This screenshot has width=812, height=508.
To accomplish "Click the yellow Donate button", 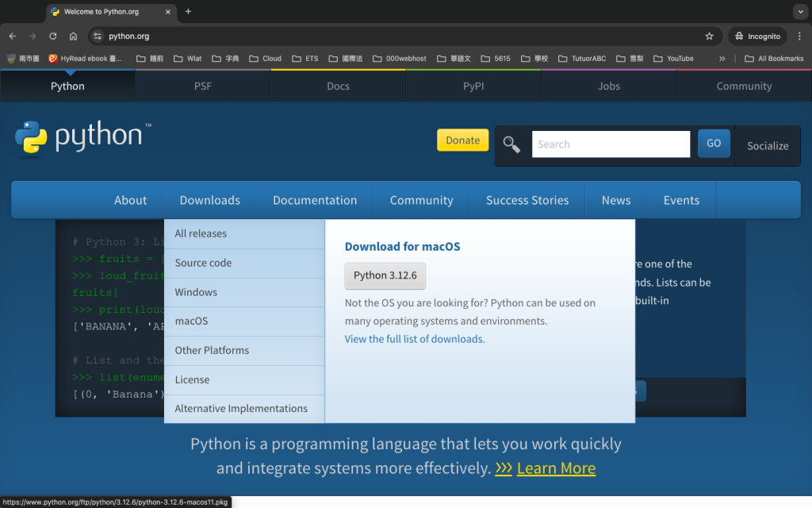I will (x=462, y=140).
